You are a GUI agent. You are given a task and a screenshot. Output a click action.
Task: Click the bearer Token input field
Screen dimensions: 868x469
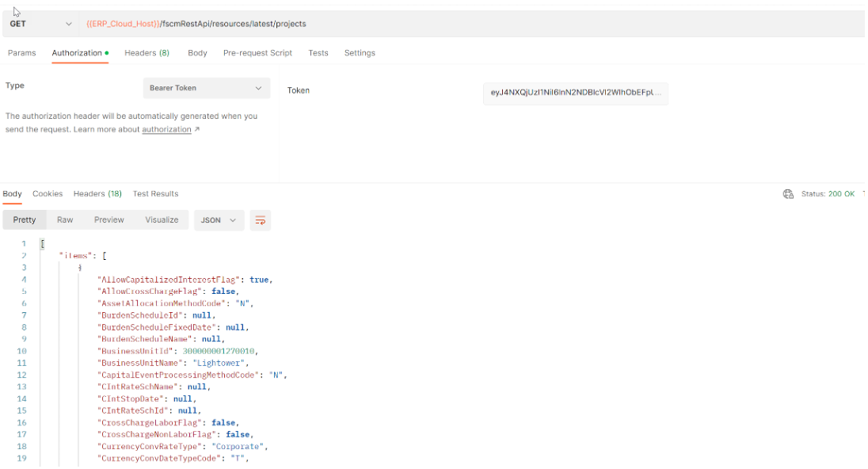[x=574, y=93]
